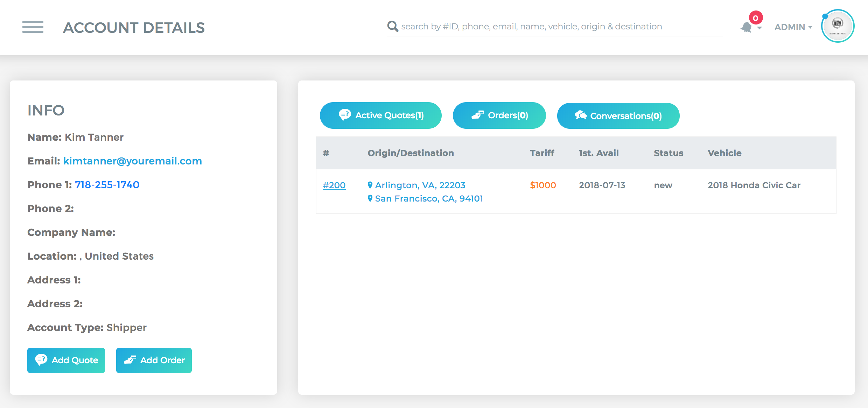Click the search magnifier icon
868x408 pixels.
click(393, 26)
